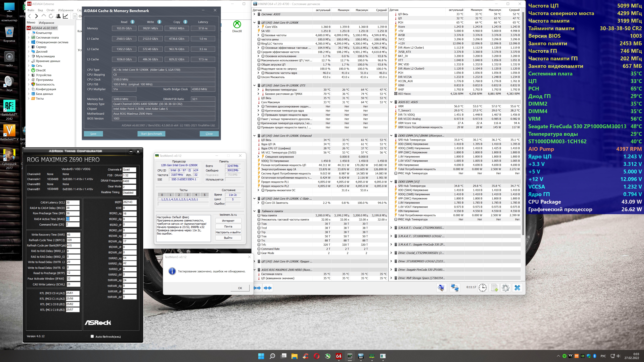Open Windows Start menu on taskbar
The height and width of the screenshot is (362, 644).
pos(261,356)
